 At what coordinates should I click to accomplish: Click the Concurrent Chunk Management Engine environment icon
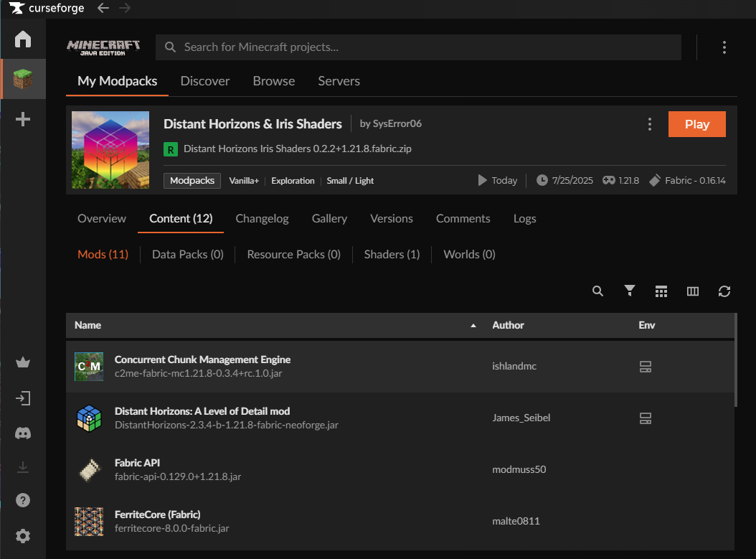[646, 367]
